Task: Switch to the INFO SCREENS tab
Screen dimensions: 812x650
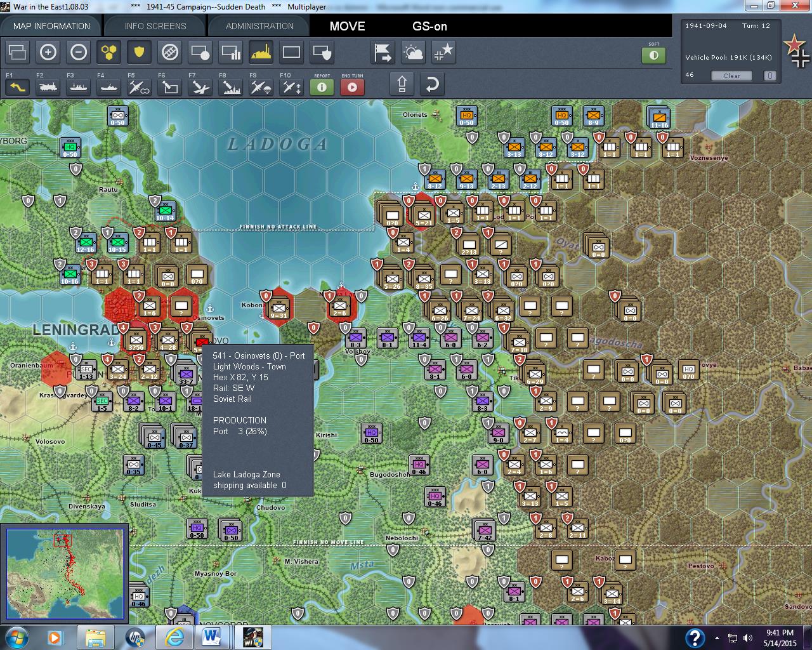Action: click(x=154, y=26)
